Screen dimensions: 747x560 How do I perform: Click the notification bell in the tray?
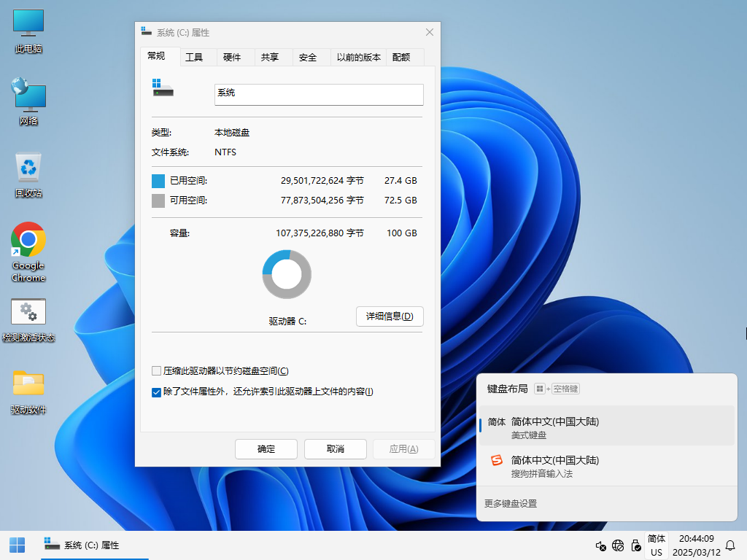point(730,545)
